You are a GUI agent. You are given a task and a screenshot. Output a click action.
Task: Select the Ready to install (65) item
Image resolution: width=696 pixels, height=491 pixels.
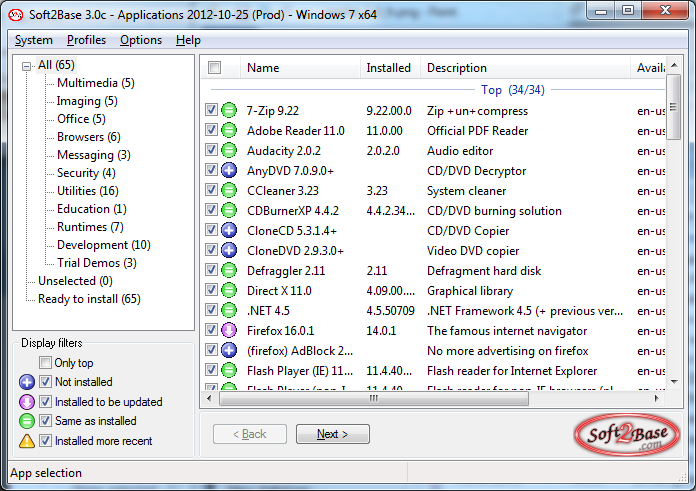coord(89,299)
